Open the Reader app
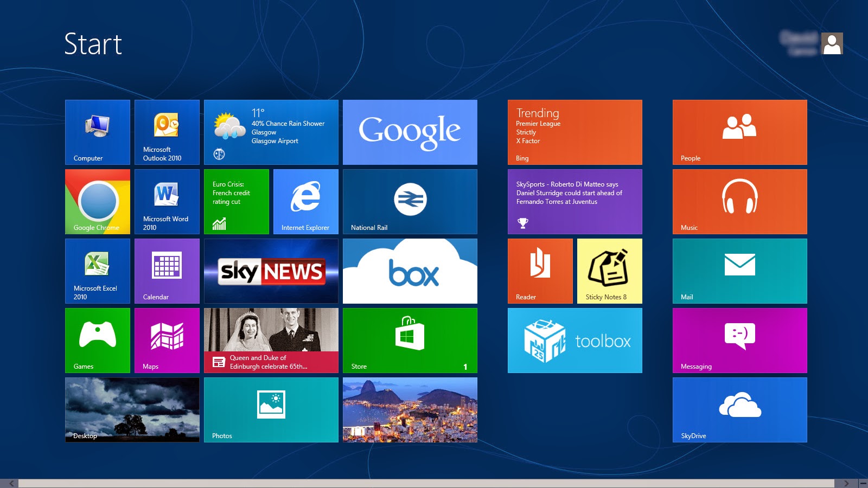 click(540, 271)
